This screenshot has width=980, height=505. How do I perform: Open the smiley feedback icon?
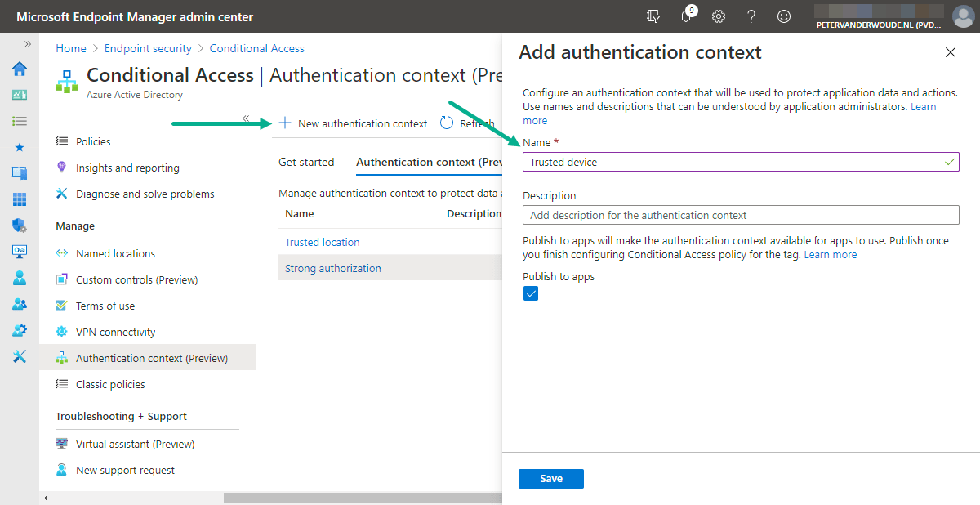point(783,16)
